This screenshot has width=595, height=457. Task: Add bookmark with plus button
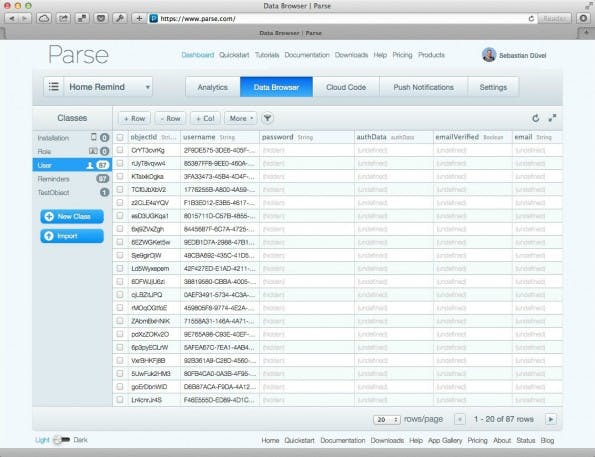pos(139,18)
